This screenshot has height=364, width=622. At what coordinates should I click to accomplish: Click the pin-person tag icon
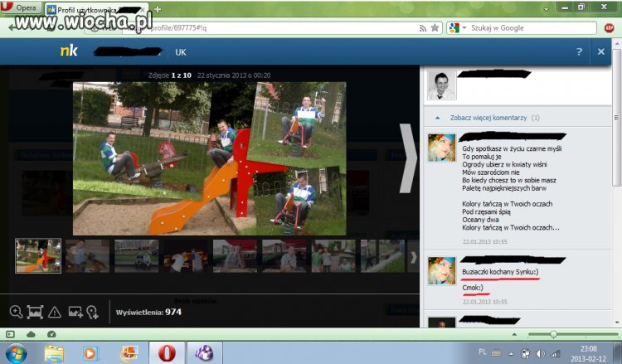point(92,312)
